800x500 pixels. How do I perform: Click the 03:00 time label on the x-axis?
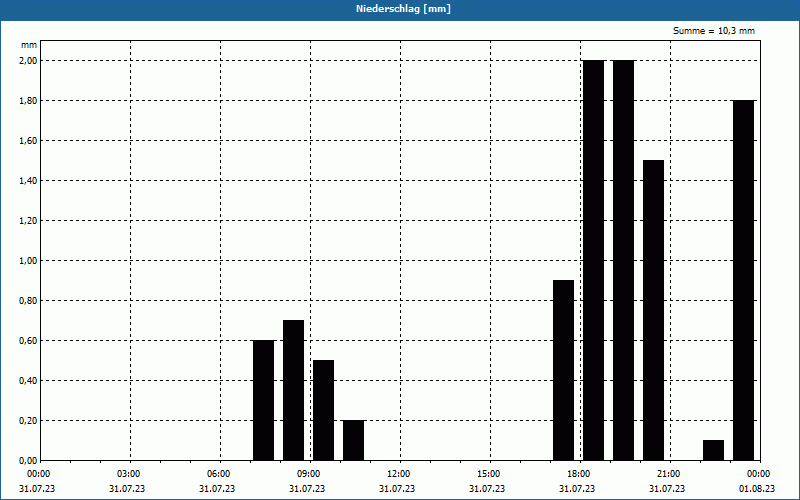[130, 474]
